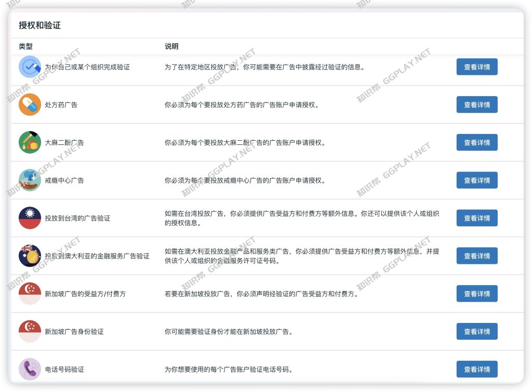Click the green CBD dropper icon
532x392 pixels.
click(x=30, y=142)
